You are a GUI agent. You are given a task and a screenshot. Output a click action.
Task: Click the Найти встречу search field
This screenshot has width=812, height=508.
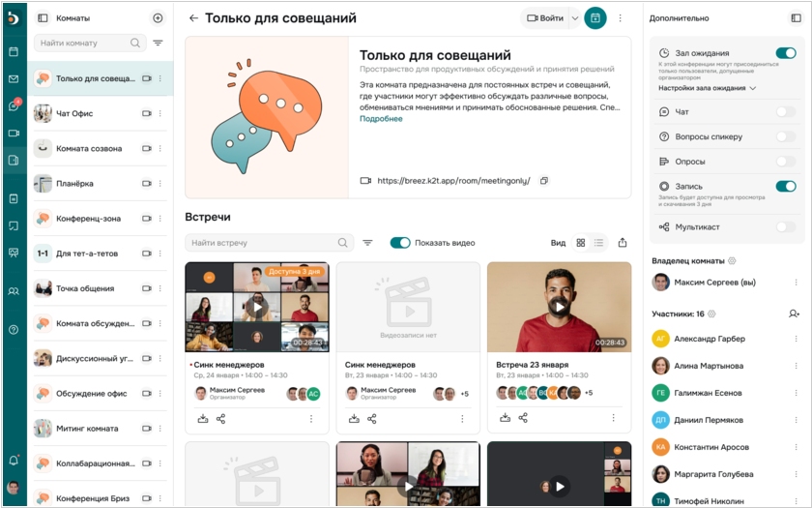click(x=261, y=243)
